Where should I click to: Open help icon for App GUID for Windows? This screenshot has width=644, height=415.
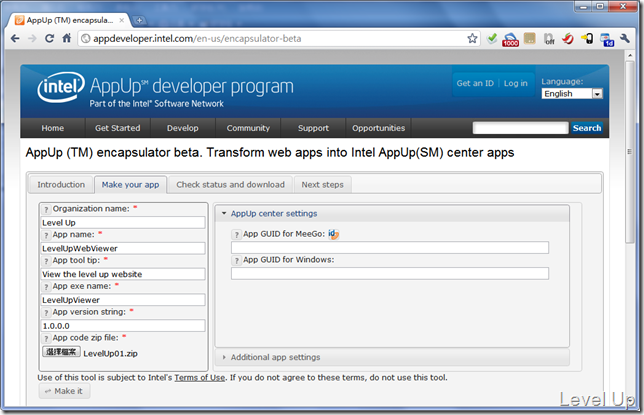click(237, 261)
